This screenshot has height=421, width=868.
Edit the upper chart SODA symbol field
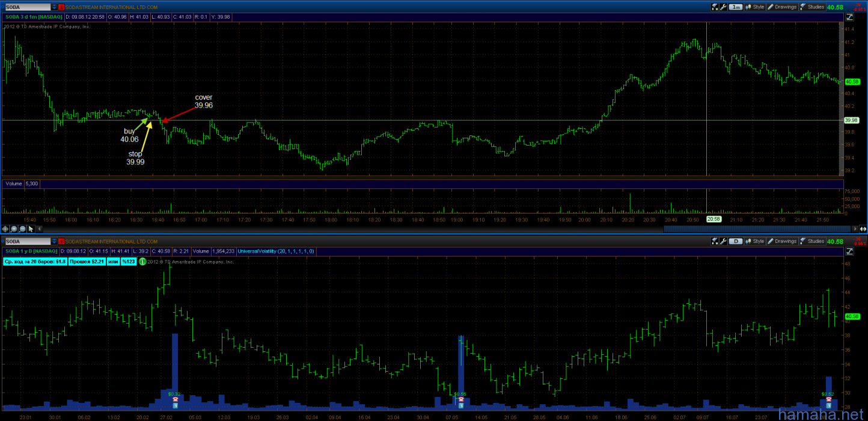tap(27, 7)
